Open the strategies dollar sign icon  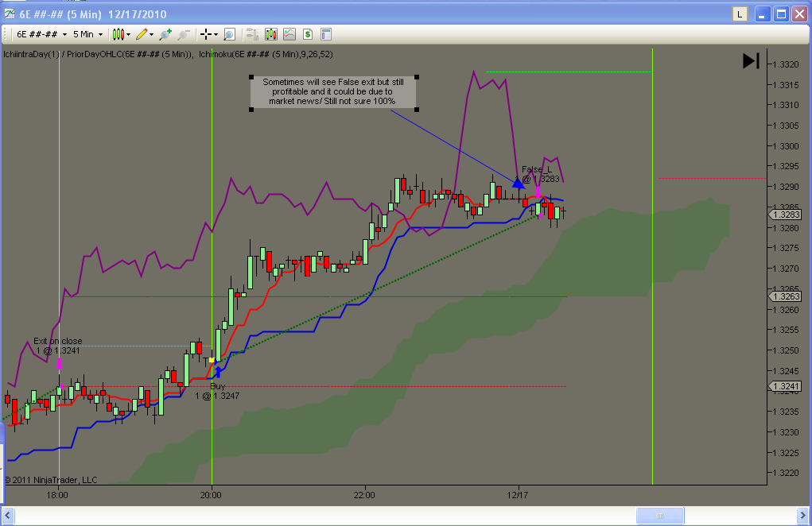pos(308,35)
